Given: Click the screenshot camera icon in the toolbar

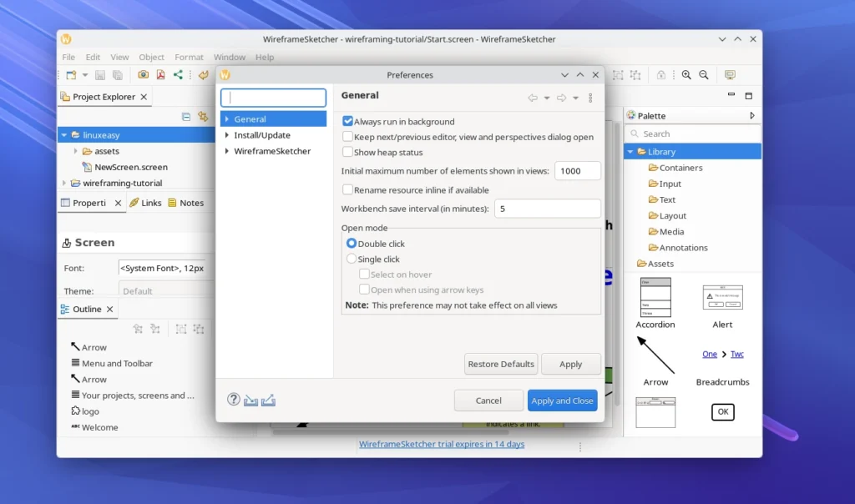Looking at the screenshot, I should coord(144,74).
